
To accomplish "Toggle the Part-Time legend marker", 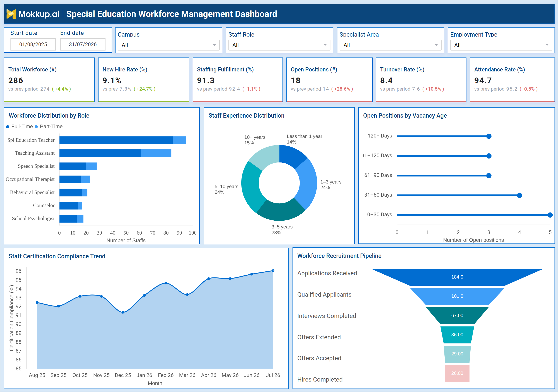I will click(36, 127).
